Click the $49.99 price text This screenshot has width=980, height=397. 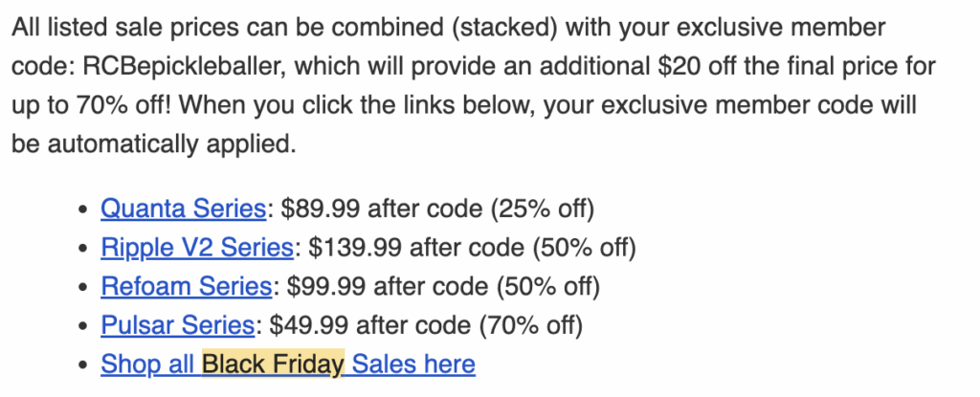[308, 325]
